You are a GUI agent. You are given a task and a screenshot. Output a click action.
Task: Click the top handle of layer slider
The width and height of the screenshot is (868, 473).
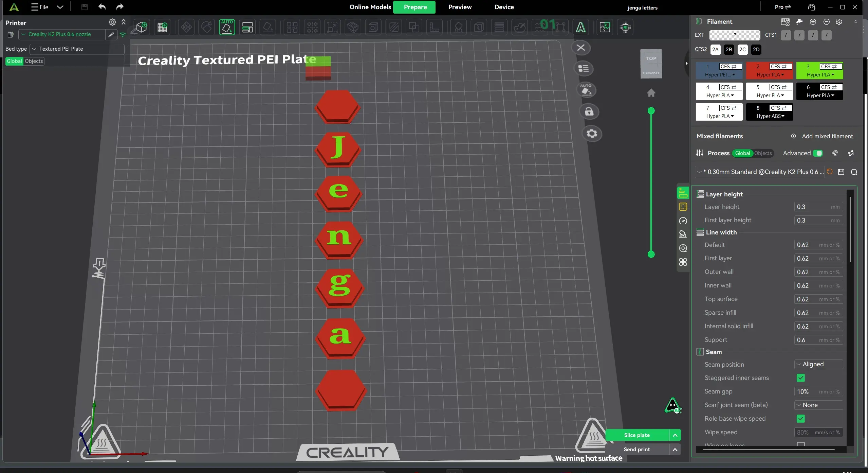pos(651,111)
